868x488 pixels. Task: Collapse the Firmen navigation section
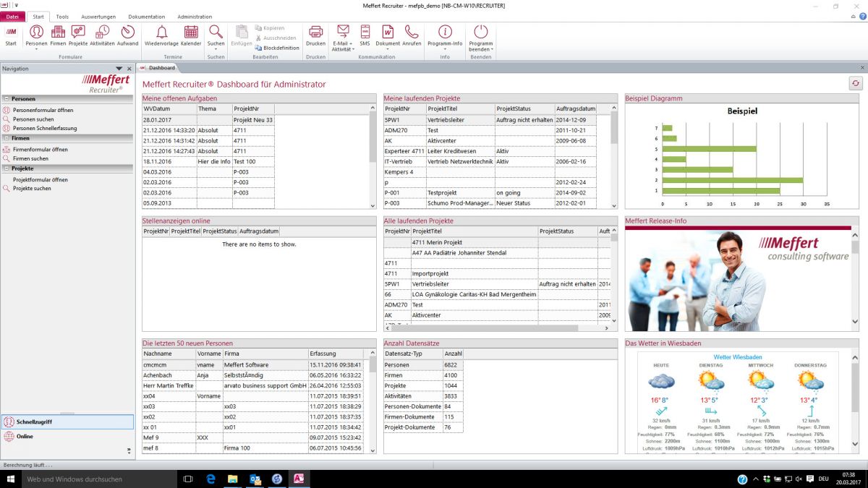point(6,137)
